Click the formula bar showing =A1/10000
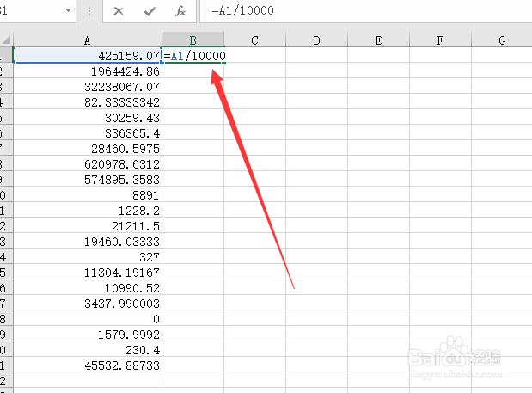532x393 pixels. click(x=366, y=11)
